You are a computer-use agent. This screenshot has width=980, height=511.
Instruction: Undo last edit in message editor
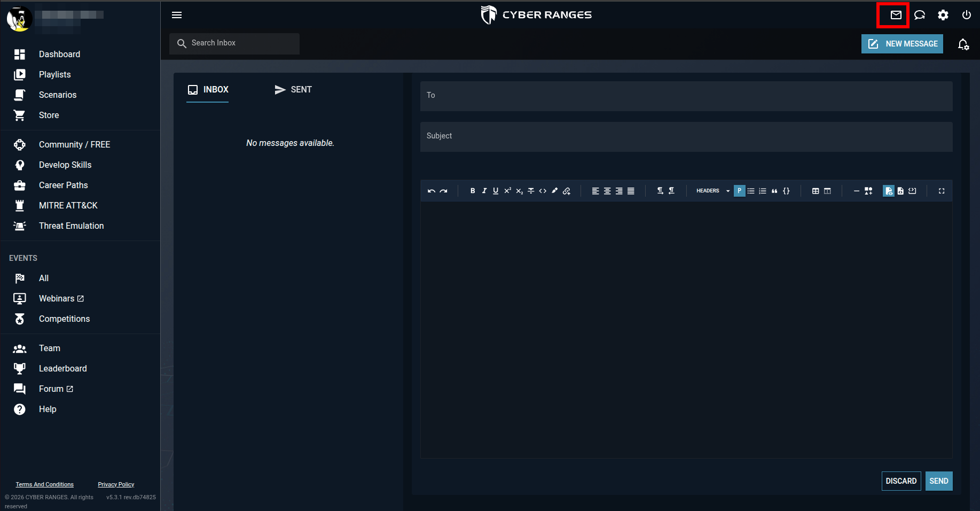(x=432, y=191)
